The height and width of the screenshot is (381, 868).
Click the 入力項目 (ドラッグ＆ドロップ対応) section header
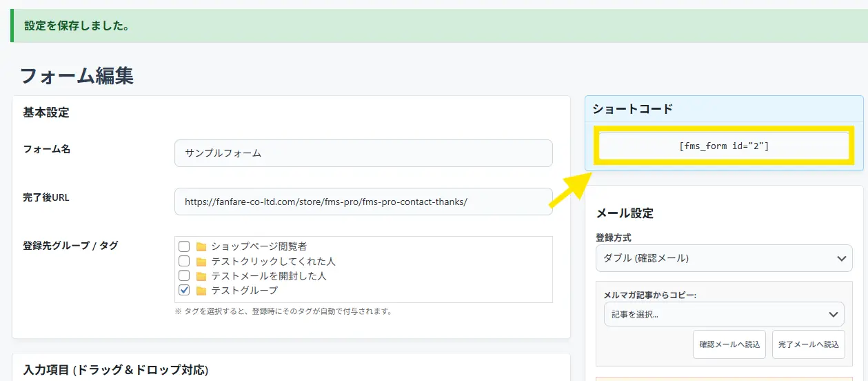click(116, 369)
